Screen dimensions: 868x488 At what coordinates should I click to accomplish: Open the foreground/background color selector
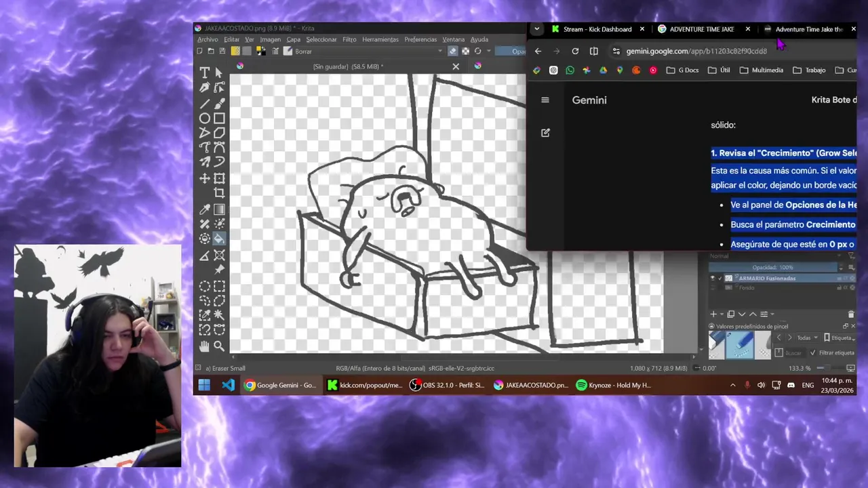click(262, 51)
